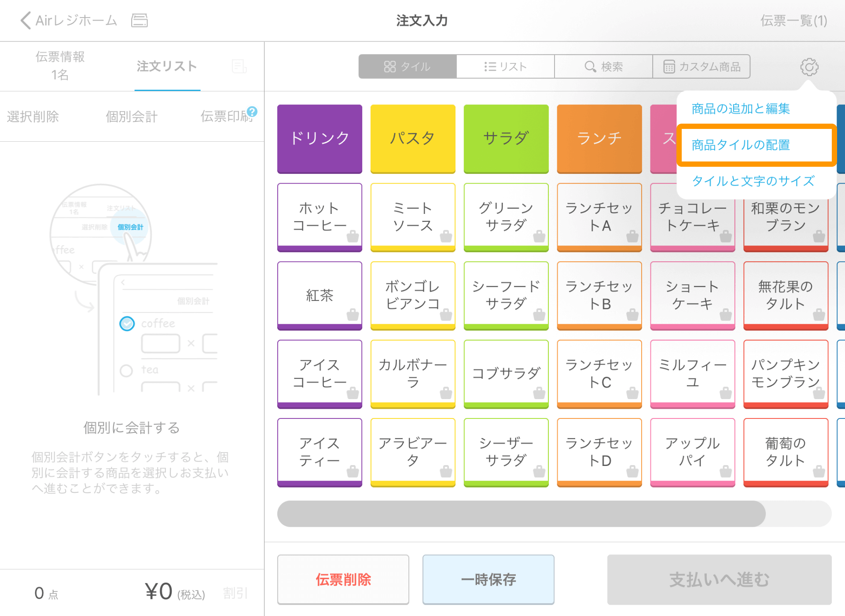
Task: Add ランチセットC to the order
Action: [599, 374]
